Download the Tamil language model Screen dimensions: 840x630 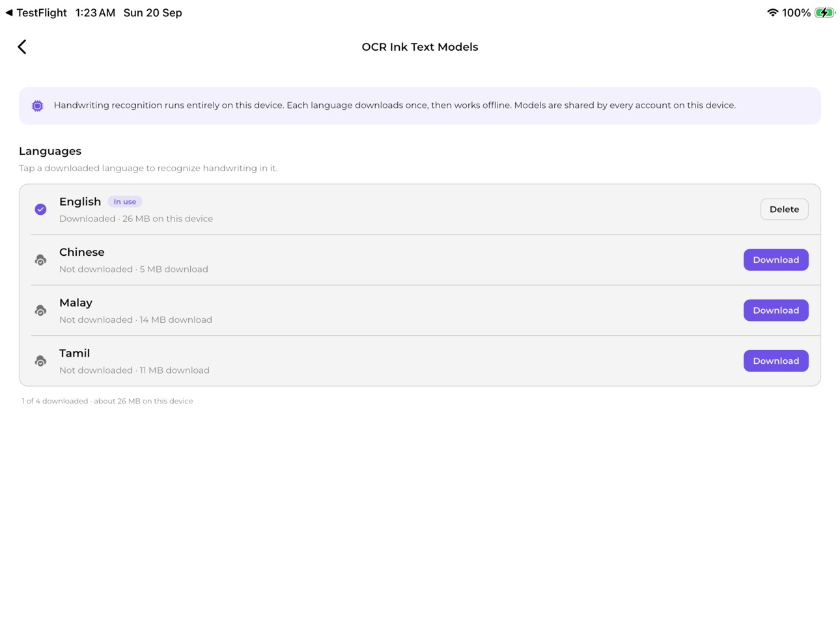point(776,361)
